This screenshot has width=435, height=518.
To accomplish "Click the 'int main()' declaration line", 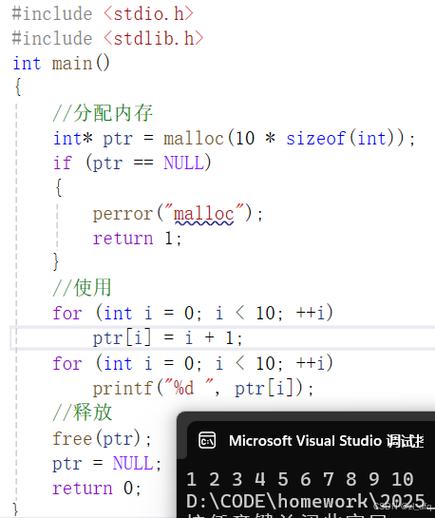I will (x=61, y=63).
